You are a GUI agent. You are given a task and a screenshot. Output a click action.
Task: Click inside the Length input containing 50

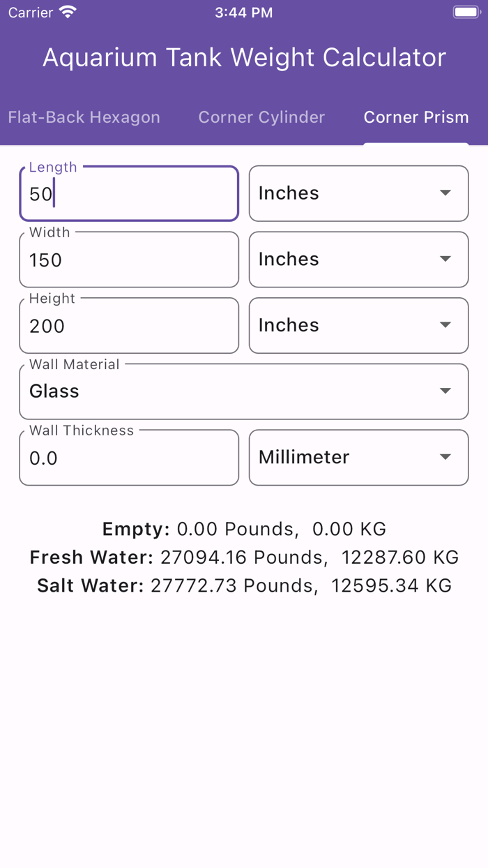pyautogui.click(x=129, y=194)
